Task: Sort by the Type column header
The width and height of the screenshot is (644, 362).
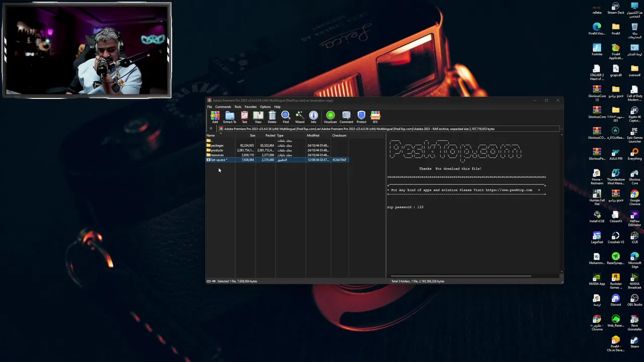Action: point(291,135)
